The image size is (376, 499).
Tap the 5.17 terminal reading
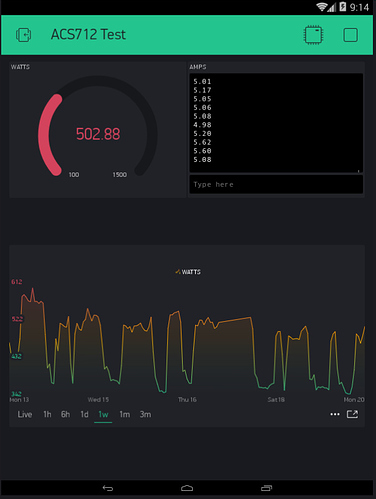[202, 90]
